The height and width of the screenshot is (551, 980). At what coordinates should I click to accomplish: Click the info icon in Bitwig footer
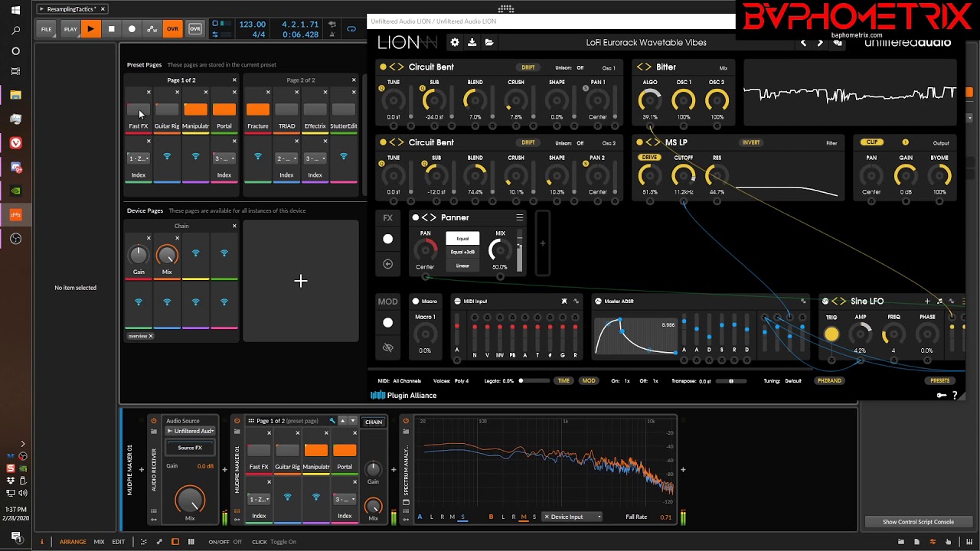(42, 542)
